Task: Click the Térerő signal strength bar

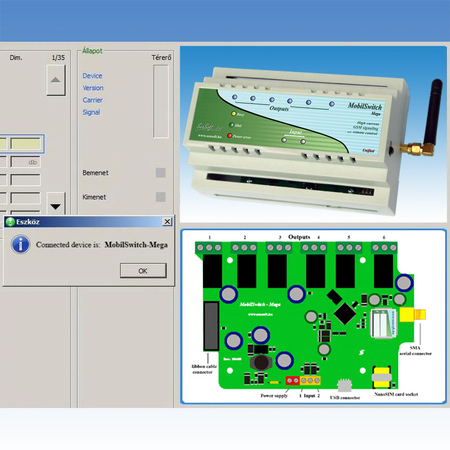Action: click(x=161, y=101)
